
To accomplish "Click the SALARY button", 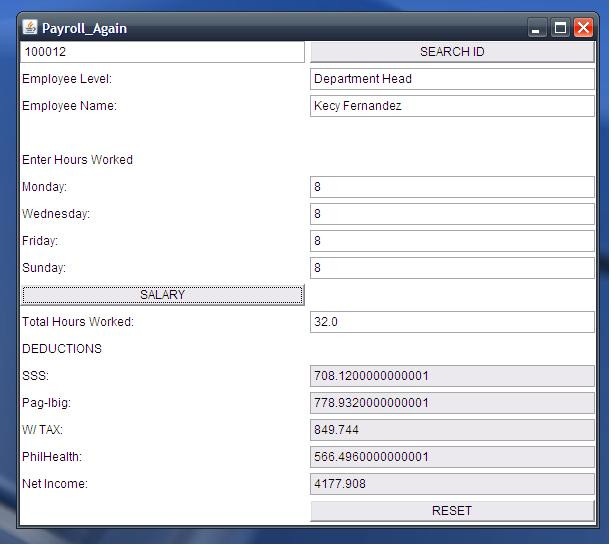I will tap(162, 295).
